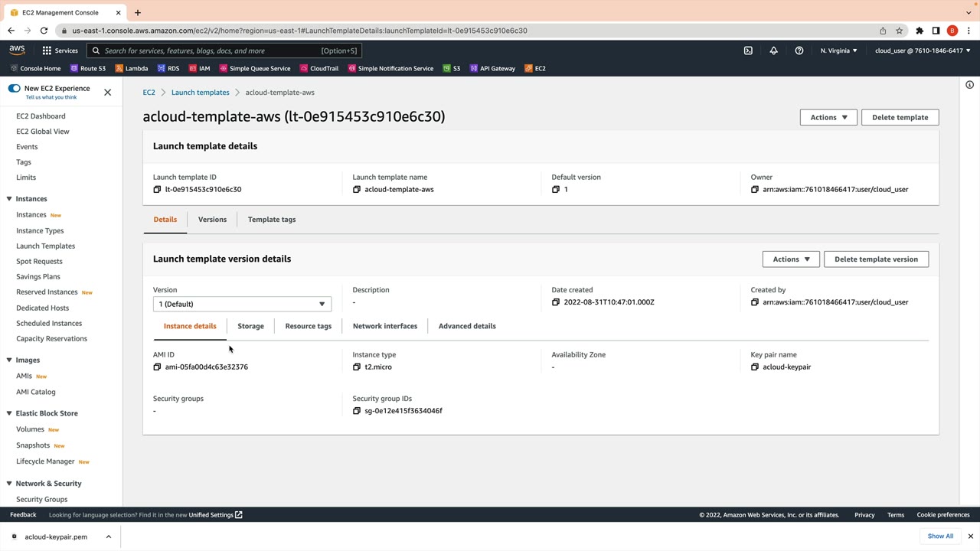Open the AWS home logo
Screen dimensions: 980x551
click(x=17, y=51)
